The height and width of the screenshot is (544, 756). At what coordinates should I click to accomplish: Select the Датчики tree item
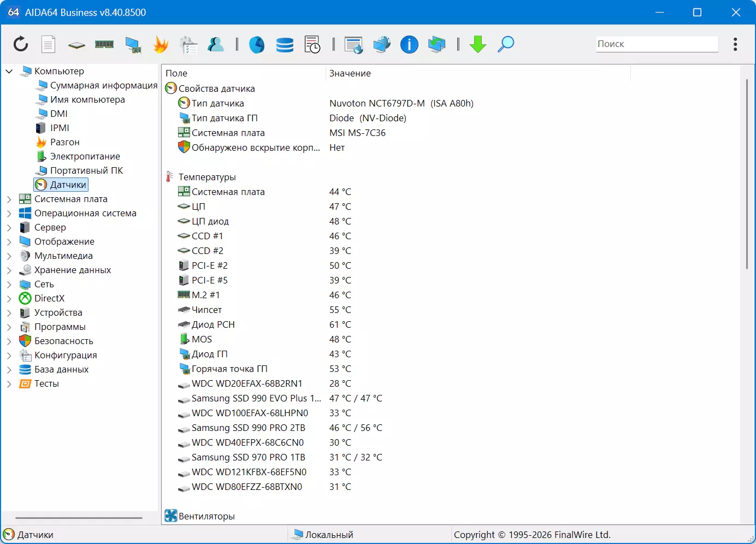click(61, 185)
